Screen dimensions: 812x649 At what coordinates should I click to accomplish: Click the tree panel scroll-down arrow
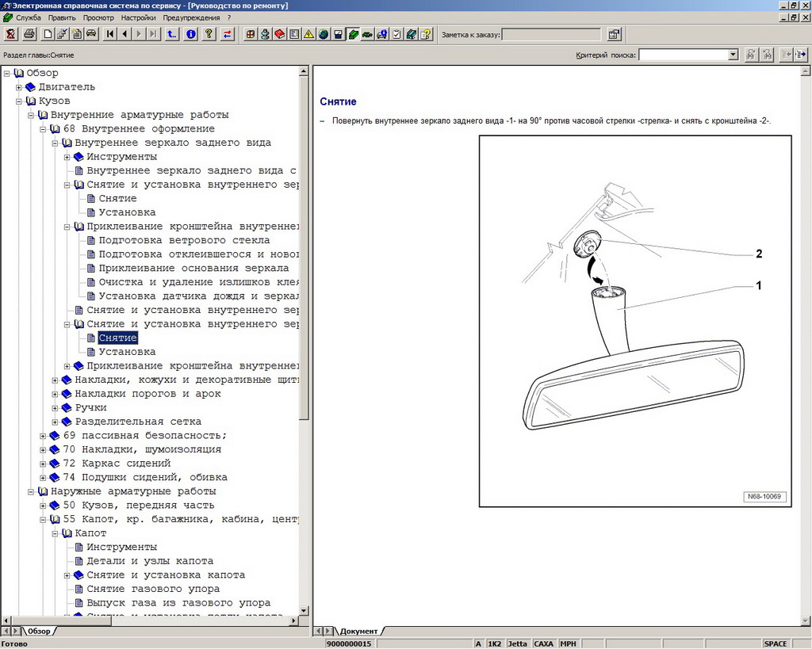click(x=304, y=611)
